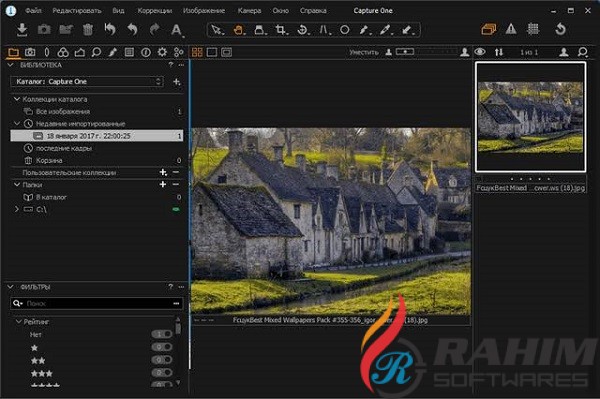
Task: Open the Details magnifier tool tab
Action: tap(96, 52)
